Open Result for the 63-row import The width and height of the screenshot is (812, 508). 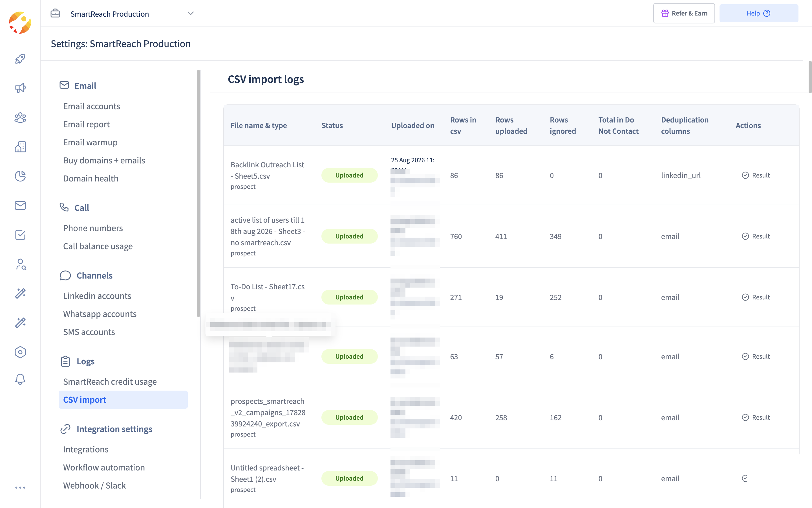coord(756,356)
